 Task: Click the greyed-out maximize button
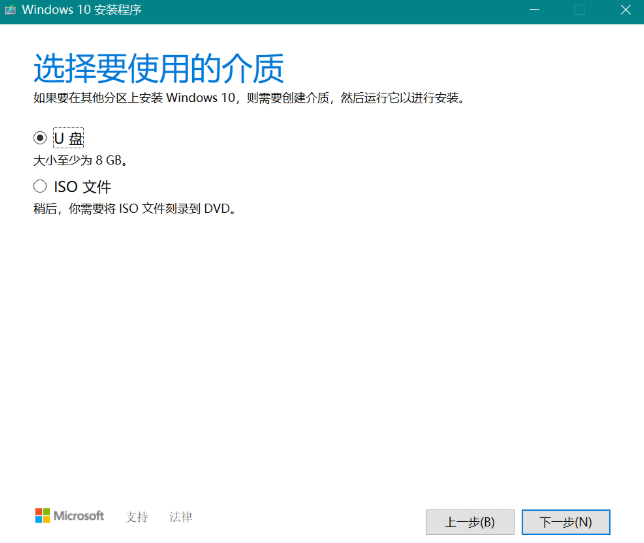tap(579, 11)
